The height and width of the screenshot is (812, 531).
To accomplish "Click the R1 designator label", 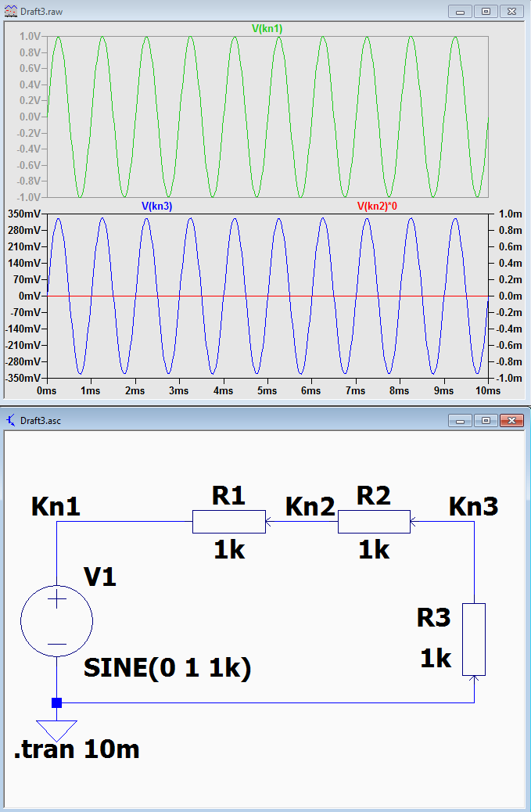I will coord(229,496).
